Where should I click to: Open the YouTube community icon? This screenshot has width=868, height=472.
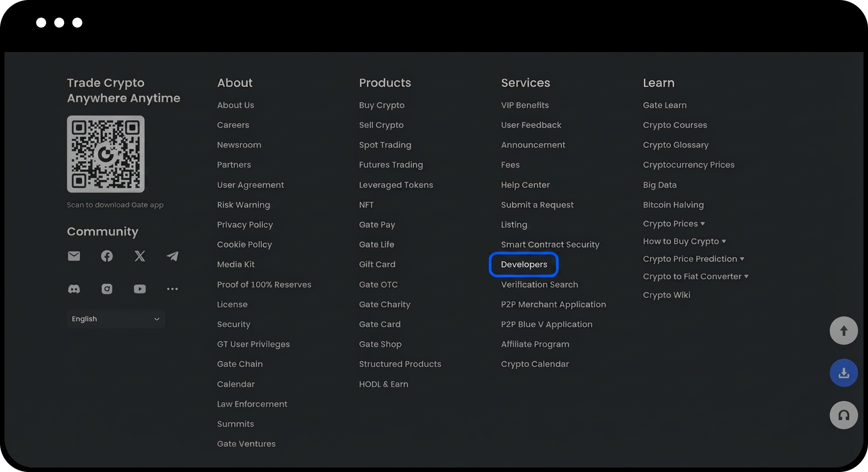(x=140, y=289)
